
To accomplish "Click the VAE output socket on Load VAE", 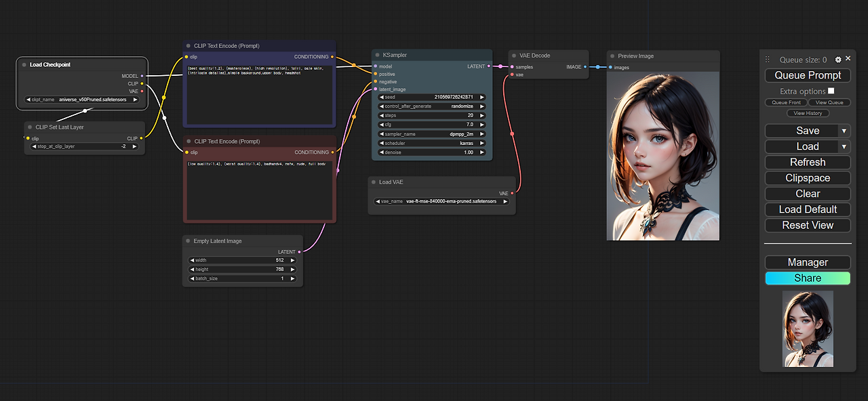I will pos(512,193).
